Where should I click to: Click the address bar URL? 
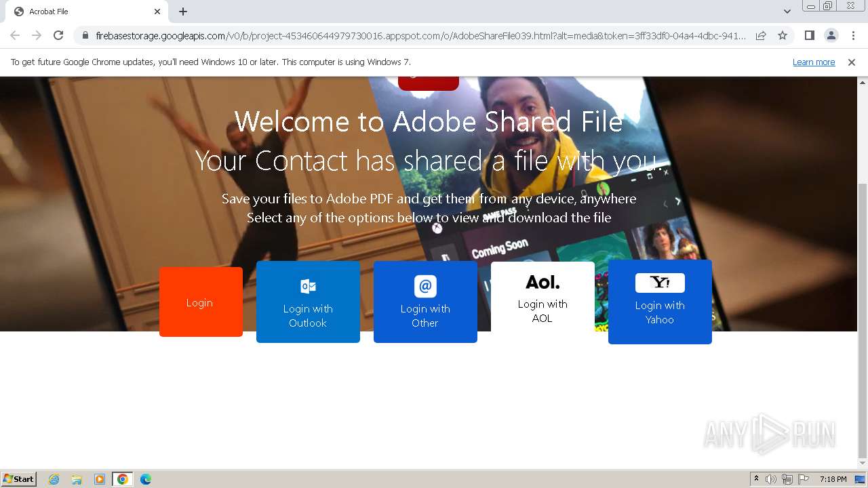(420, 35)
